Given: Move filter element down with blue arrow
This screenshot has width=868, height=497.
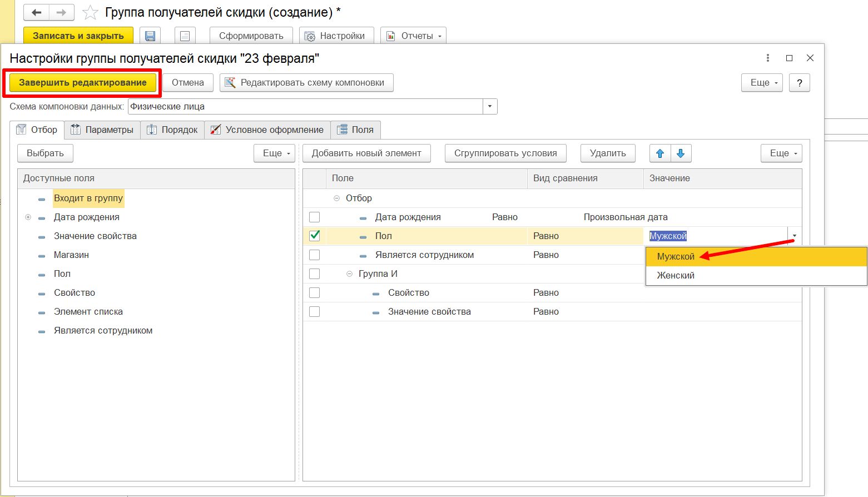Looking at the screenshot, I should click(x=681, y=153).
